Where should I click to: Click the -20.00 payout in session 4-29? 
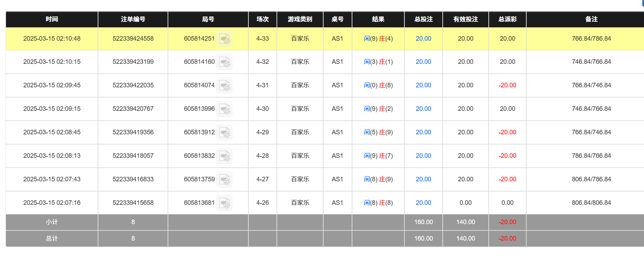tap(507, 132)
